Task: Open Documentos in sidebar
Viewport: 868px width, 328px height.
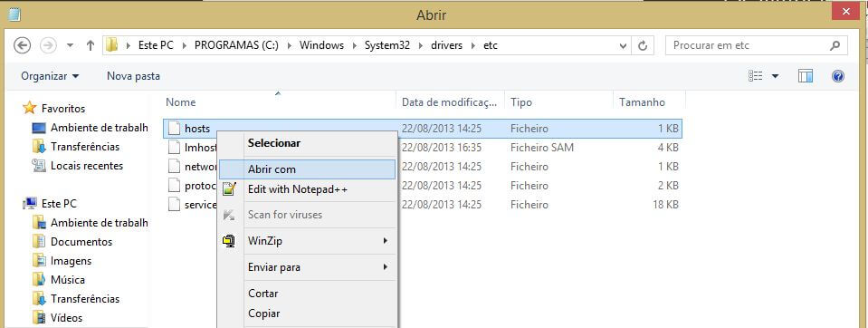Action: click(x=81, y=242)
